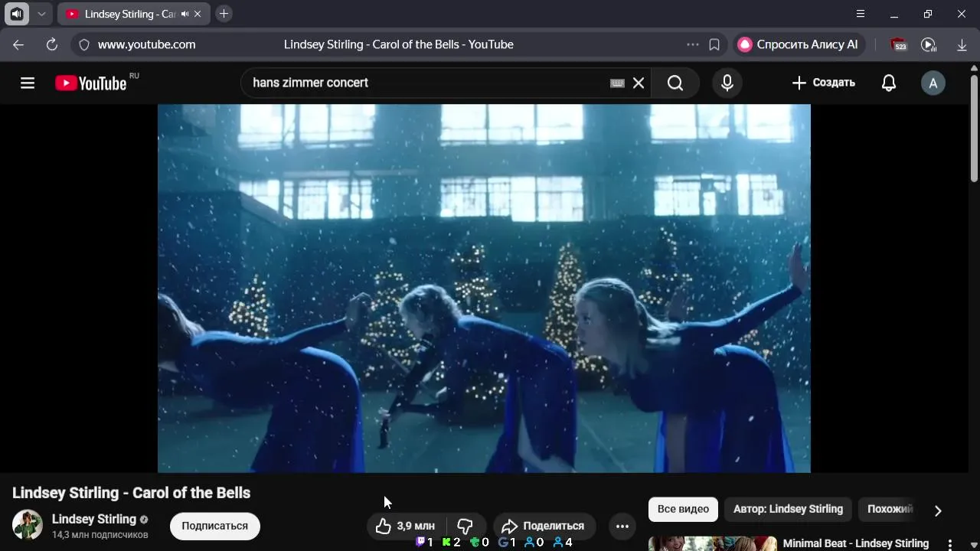980x551 pixels.
Task: Ask Alice AI via Спросить Алису AI
Action: (x=799, y=44)
